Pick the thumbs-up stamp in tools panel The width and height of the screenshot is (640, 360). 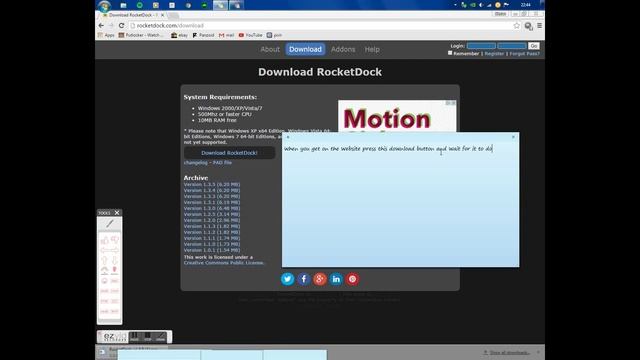pos(104,240)
